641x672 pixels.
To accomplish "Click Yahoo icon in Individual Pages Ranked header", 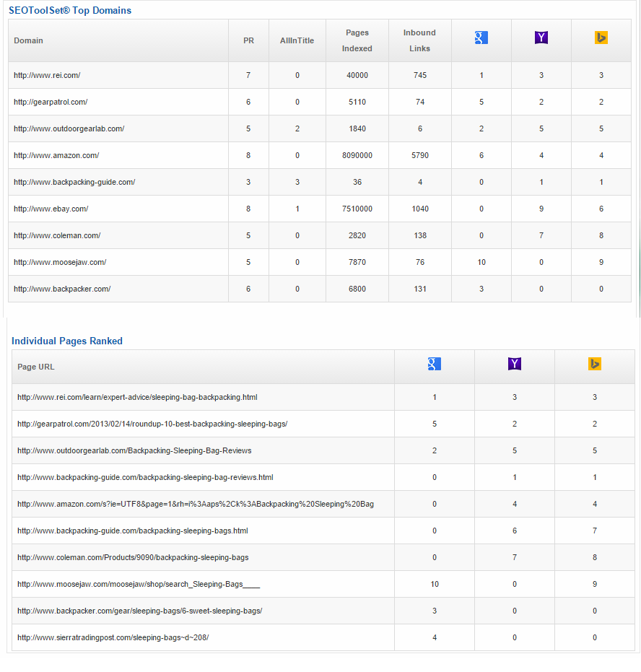I will pos(514,364).
